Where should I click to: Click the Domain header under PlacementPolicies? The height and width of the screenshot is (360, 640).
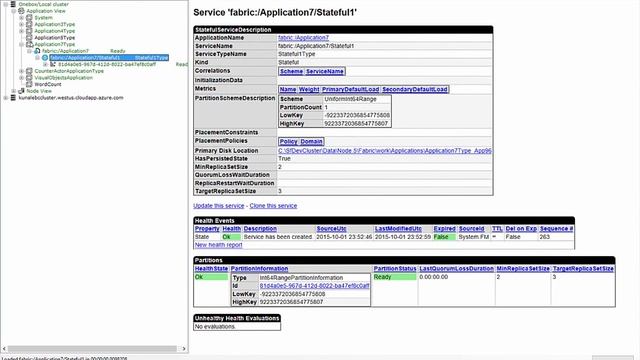[311, 141]
